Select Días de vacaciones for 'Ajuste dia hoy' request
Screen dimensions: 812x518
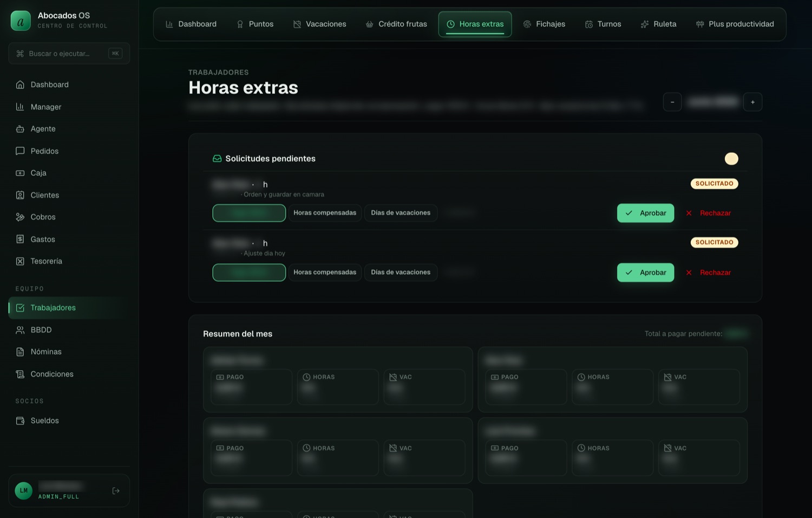(x=401, y=273)
